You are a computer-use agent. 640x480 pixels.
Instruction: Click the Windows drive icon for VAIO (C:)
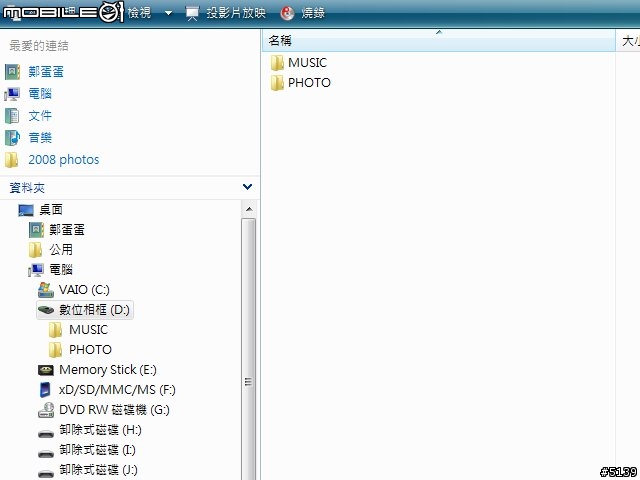[46, 290]
